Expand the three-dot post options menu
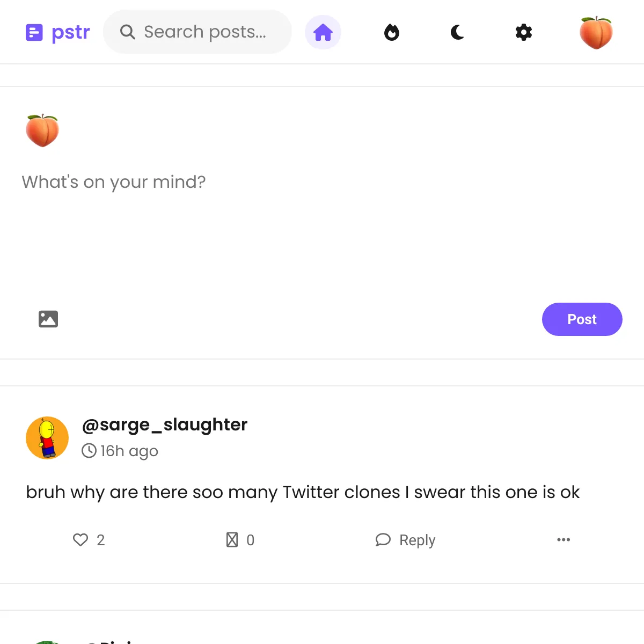Viewport: 644px width, 644px height. 563,539
